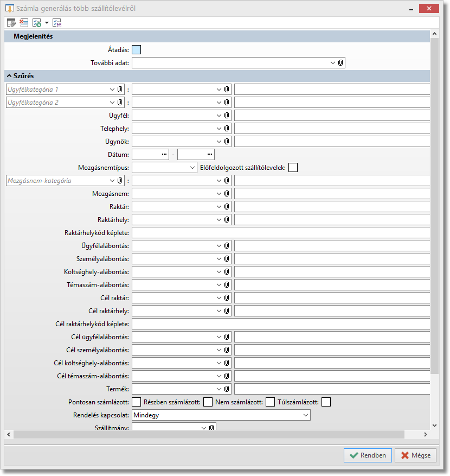
Task: Click paperclip icon beside the Ügyfél code field
Action: pyautogui.click(x=227, y=116)
